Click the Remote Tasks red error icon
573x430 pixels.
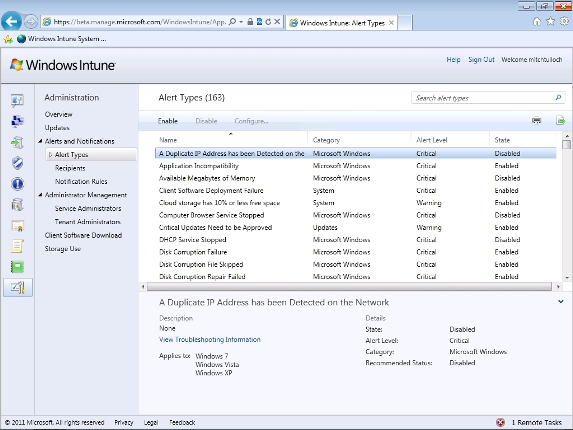click(x=501, y=422)
